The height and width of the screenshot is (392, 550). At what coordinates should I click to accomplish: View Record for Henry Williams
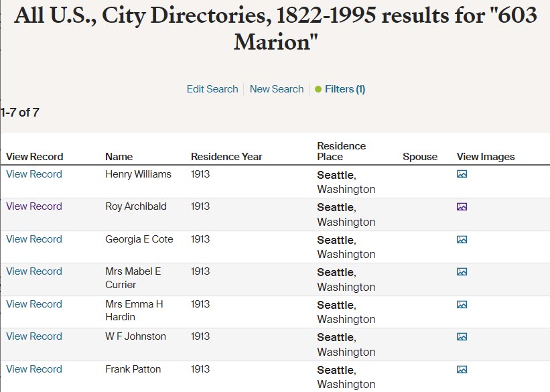(x=34, y=174)
